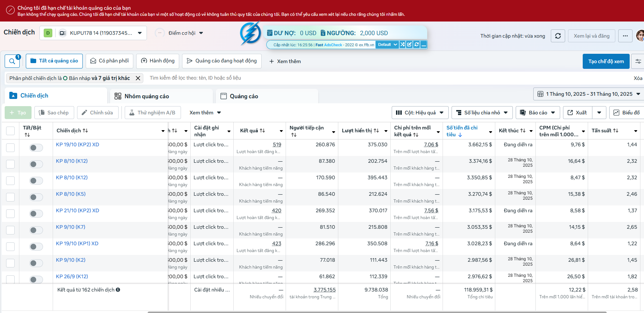Screen dimensions: 644x313
Task: Minimize the Fast AdsCheck bar
Action: (424, 44)
